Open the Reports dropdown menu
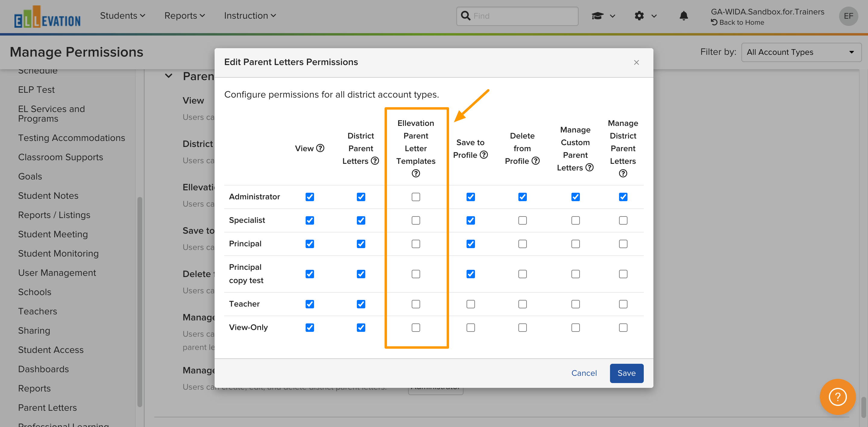Image resolution: width=868 pixels, height=427 pixels. (184, 16)
